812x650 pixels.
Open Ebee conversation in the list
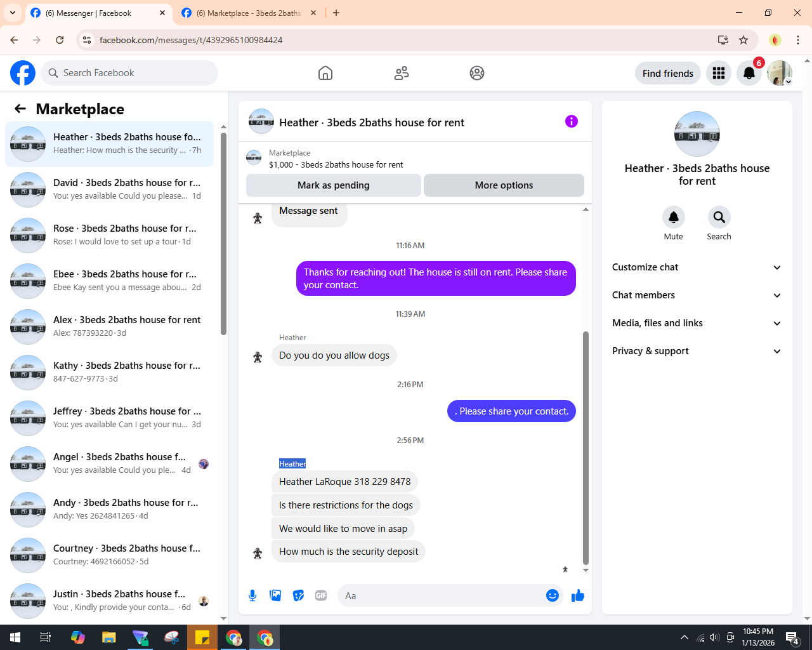click(x=109, y=281)
